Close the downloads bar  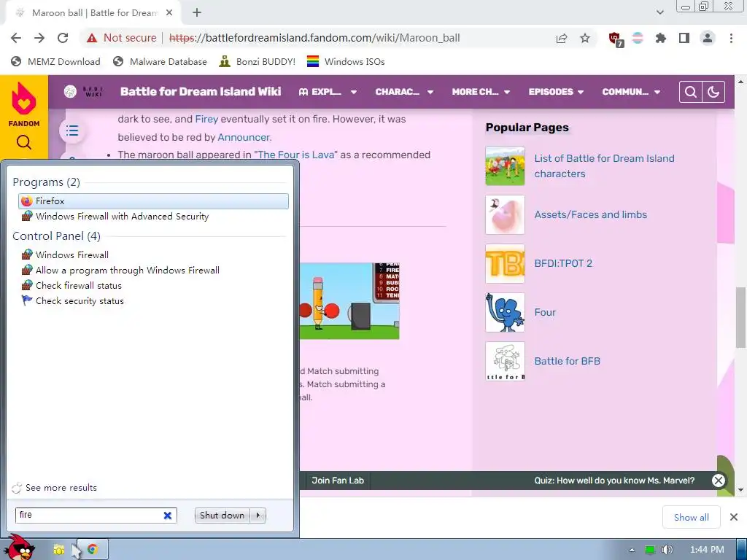[734, 517]
